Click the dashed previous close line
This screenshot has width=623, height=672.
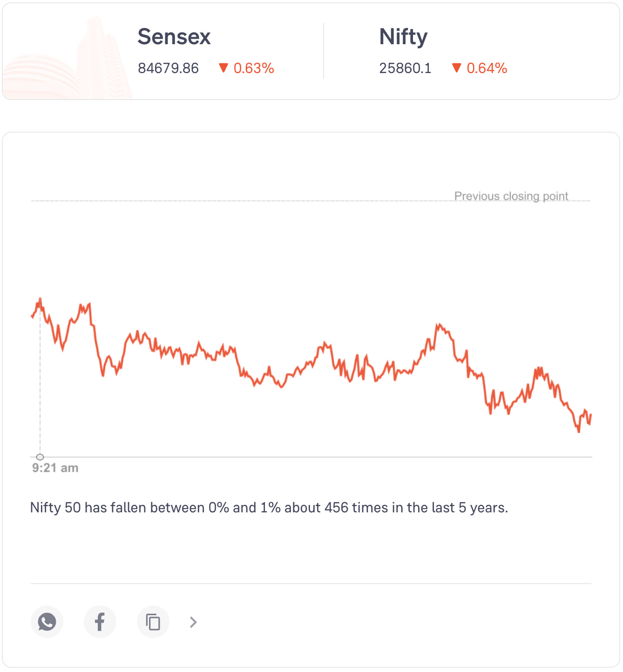click(233, 201)
